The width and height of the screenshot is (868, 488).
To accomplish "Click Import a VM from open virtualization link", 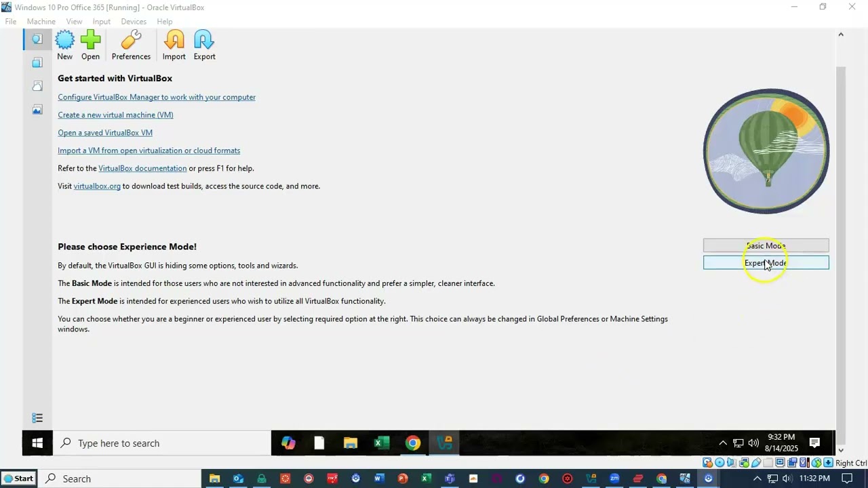I will pyautogui.click(x=149, y=150).
